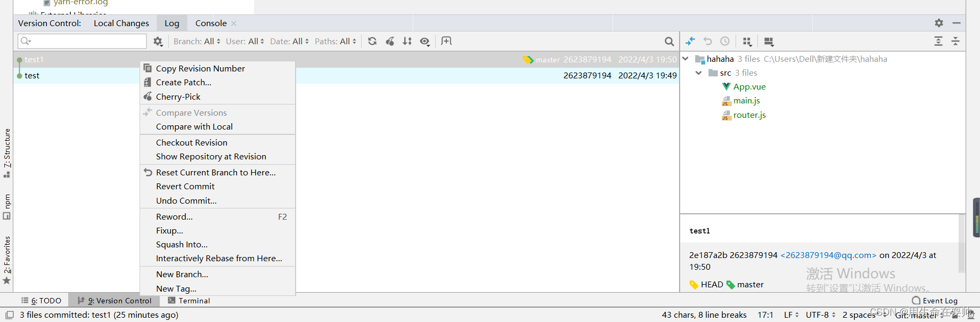Click tool windows toggle icon in status bar

point(9,315)
